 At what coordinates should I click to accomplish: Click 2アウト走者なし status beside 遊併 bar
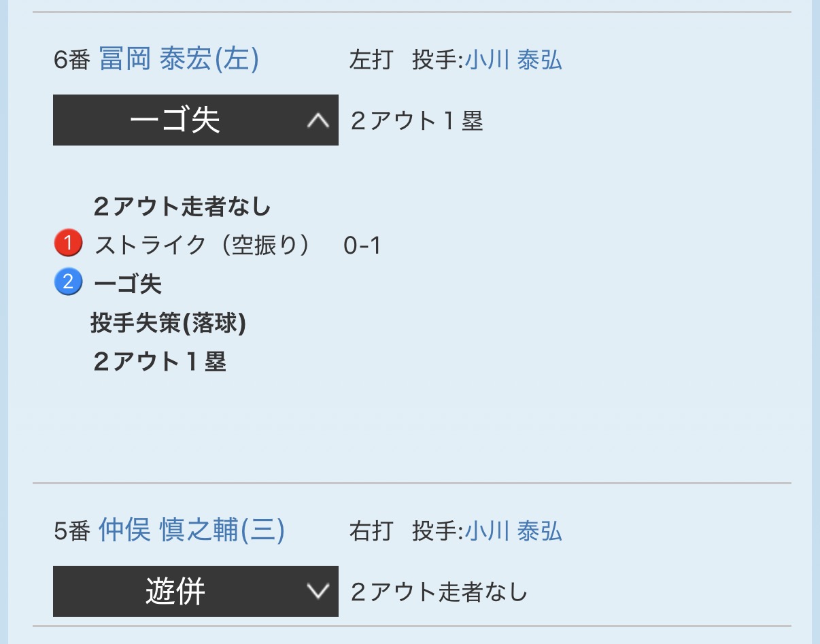point(439,592)
